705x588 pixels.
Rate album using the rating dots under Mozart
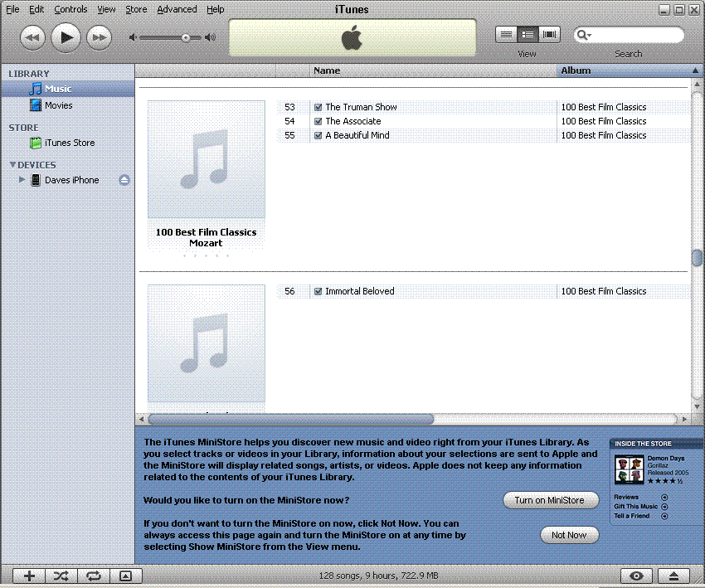tap(206, 255)
